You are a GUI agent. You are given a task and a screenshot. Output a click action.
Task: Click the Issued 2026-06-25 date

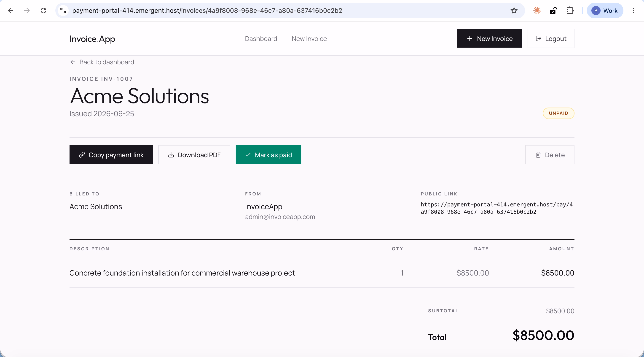[x=102, y=114]
